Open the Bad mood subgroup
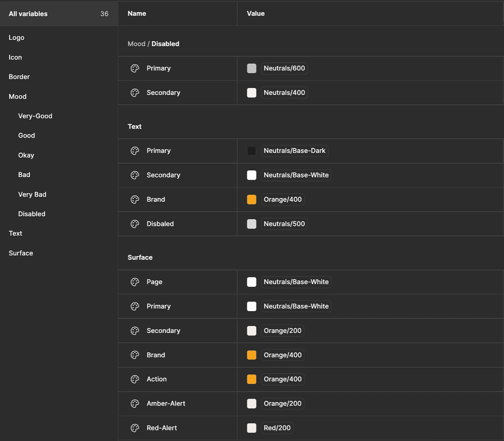 24,175
